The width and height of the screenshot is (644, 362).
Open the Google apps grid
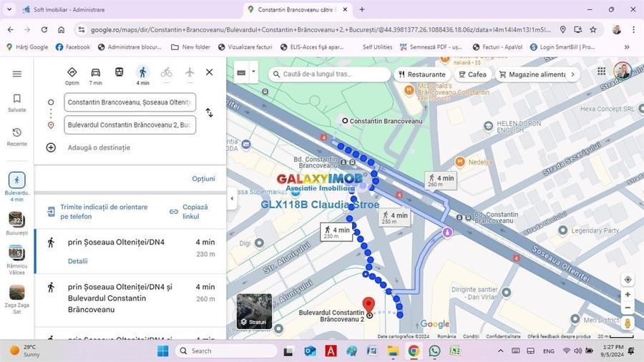pos(601,72)
